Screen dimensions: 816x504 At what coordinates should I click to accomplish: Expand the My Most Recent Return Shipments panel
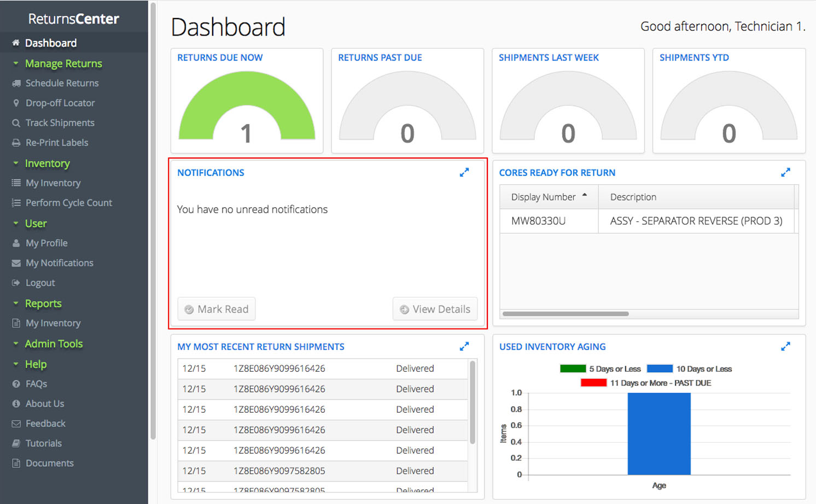pyautogui.click(x=464, y=346)
